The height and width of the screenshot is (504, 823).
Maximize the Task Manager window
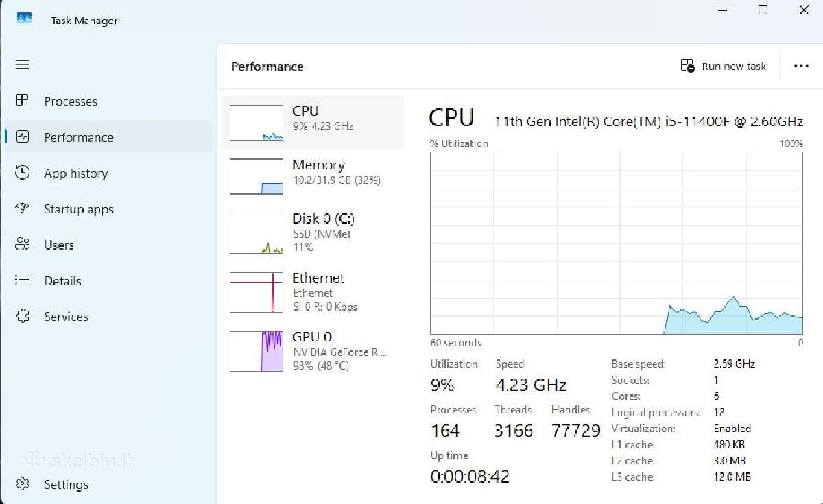coord(763,10)
